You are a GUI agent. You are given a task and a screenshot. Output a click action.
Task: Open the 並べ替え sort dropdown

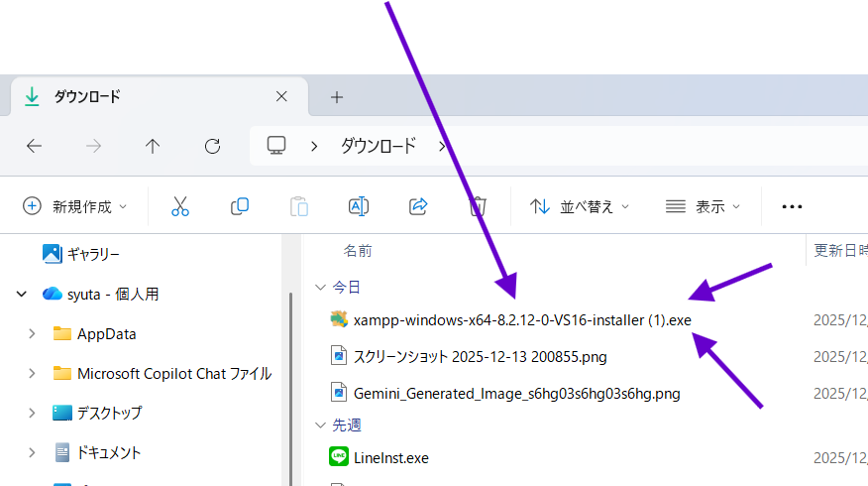tap(580, 206)
